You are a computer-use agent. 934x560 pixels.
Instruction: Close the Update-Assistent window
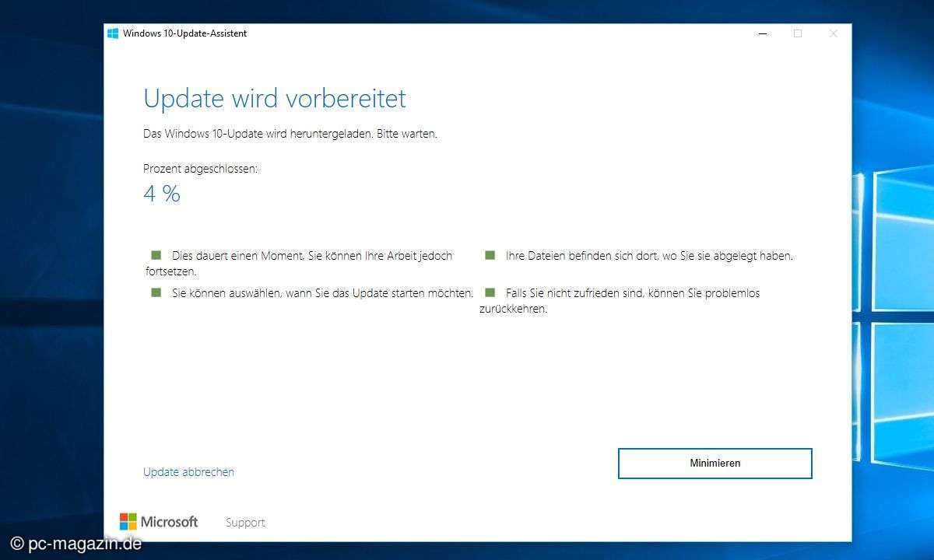click(x=833, y=33)
